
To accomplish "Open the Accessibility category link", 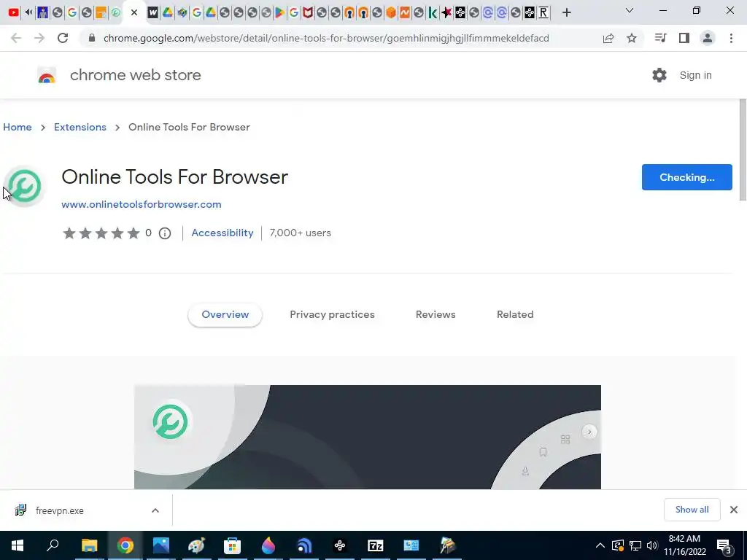I will pos(222,233).
